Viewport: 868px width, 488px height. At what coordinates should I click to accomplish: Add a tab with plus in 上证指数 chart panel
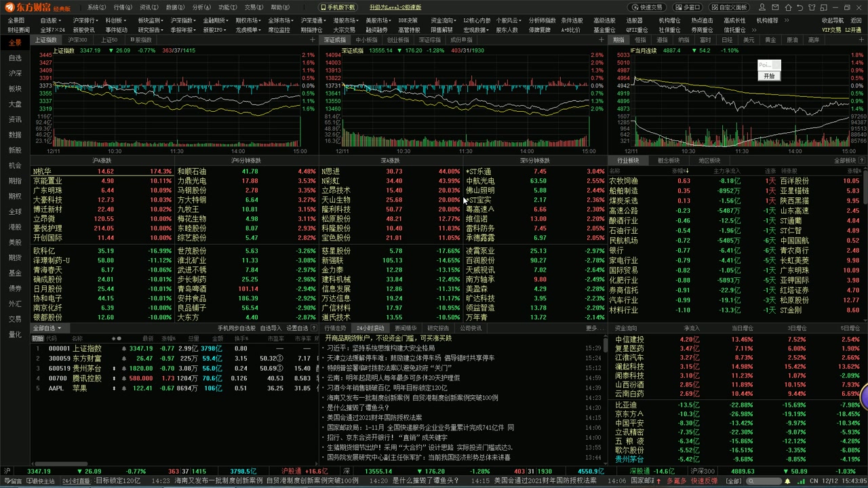313,40
